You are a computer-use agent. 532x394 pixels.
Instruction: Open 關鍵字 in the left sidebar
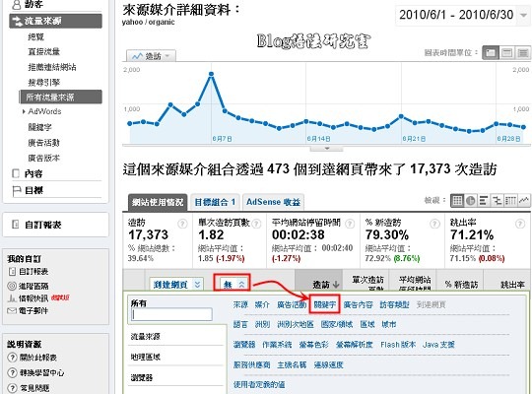[39, 127]
